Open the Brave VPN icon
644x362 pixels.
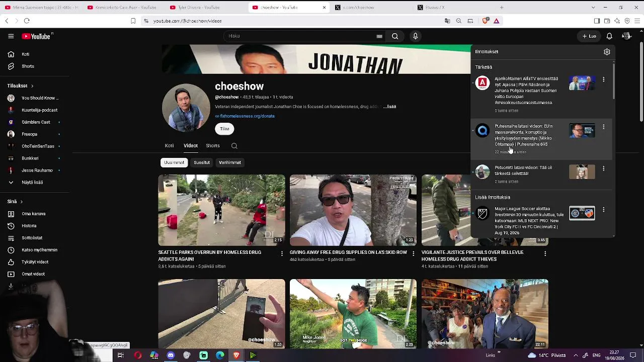point(627,21)
